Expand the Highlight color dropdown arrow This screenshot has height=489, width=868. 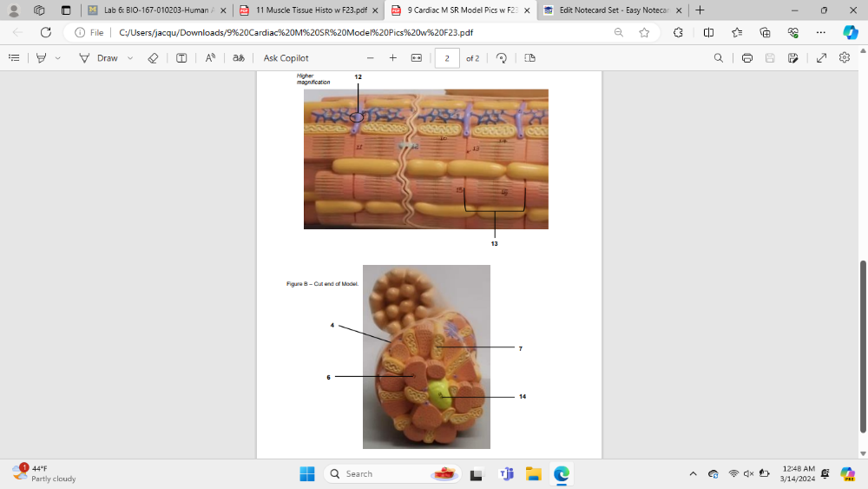(58, 58)
